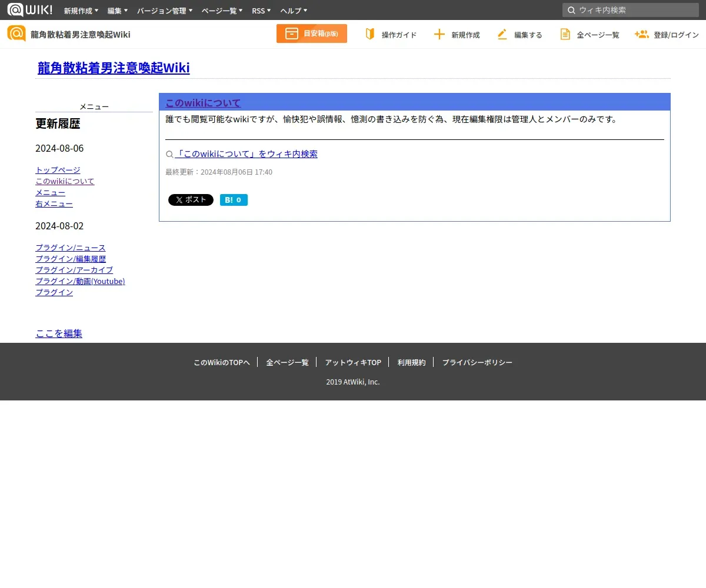706x588 pixels.
Task: Go to このWikiのTOPへ footer link
Action: [x=222, y=362]
